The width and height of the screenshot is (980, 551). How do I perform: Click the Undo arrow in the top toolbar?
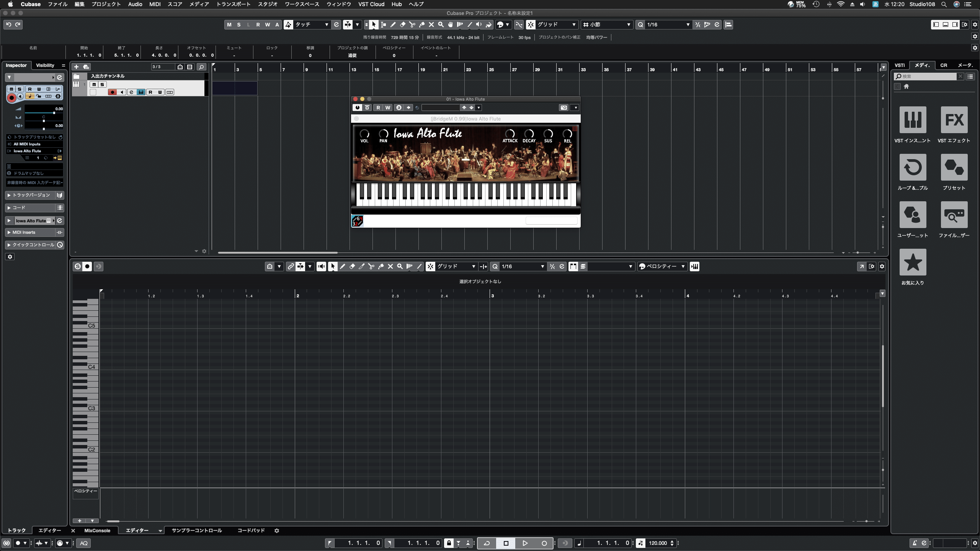pos(8,24)
